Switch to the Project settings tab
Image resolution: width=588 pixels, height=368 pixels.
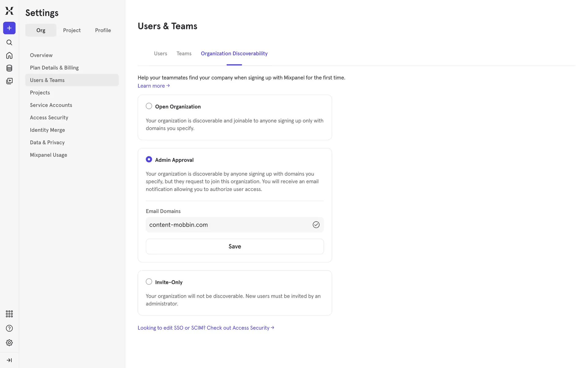[72, 30]
